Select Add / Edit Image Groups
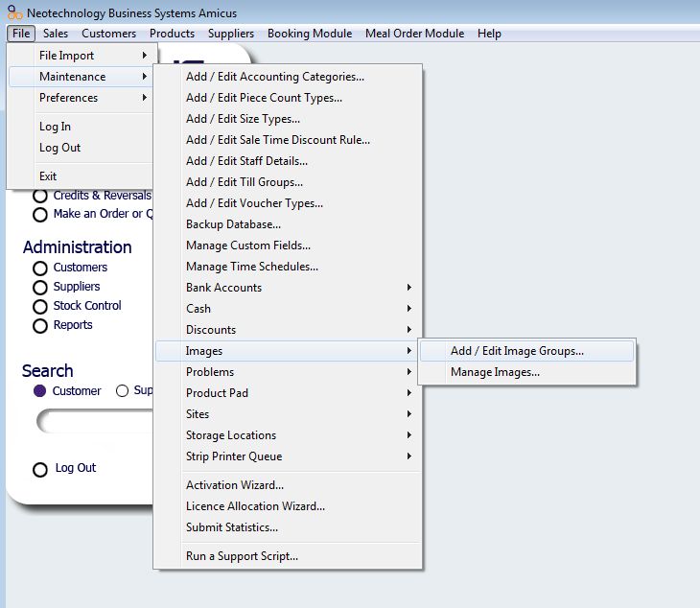The height and width of the screenshot is (608, 700). (x=526, y=351)
